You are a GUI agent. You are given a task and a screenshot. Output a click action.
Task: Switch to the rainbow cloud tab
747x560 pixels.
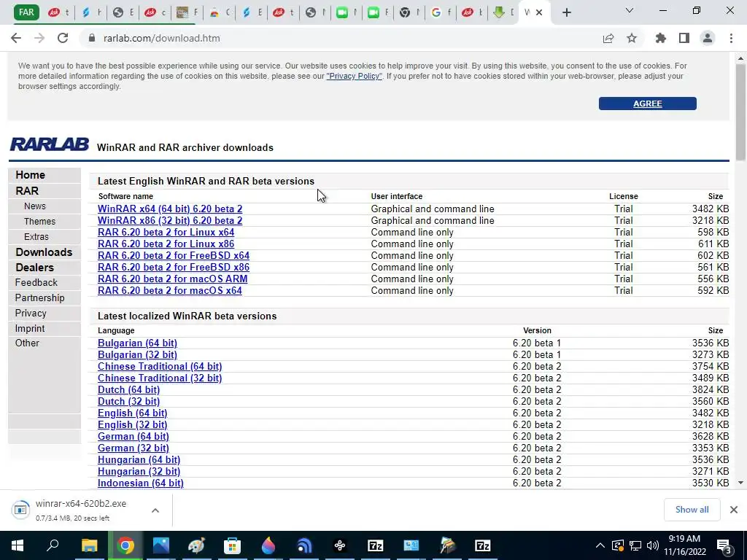(219, 13)
